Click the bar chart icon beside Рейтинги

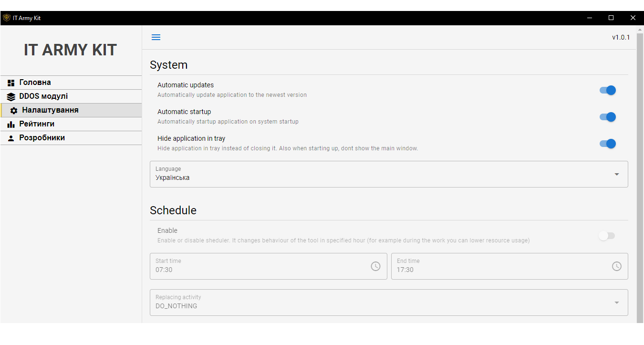coord(11,125)
